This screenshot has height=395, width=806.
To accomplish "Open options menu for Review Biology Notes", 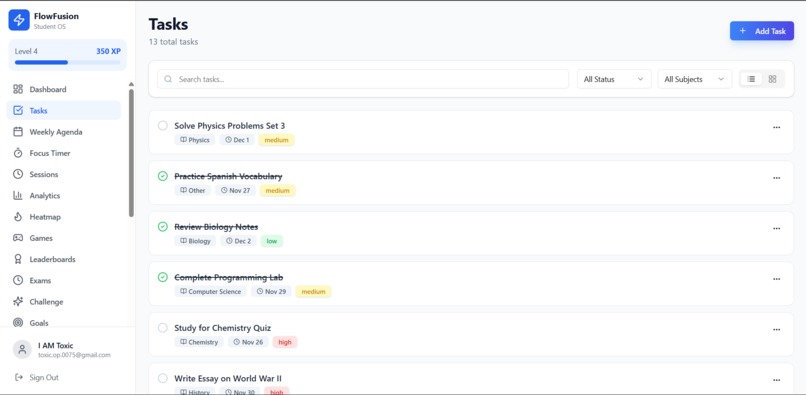I will [776, 228].
